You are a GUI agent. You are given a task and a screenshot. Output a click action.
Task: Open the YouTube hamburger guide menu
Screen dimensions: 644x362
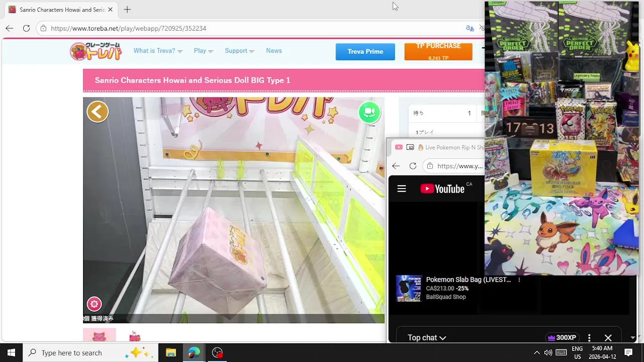(x=401, y=189)
